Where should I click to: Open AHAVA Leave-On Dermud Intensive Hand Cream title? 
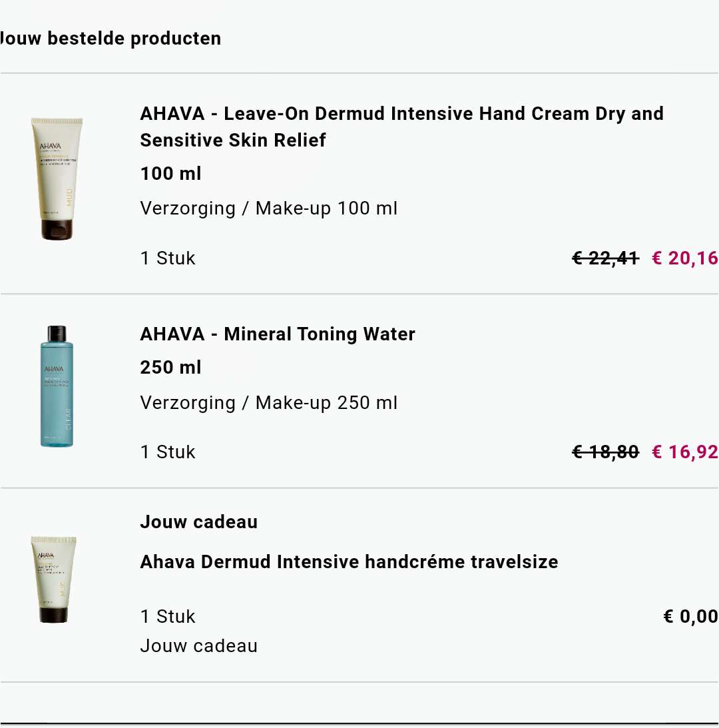click(x=401, y=127)
